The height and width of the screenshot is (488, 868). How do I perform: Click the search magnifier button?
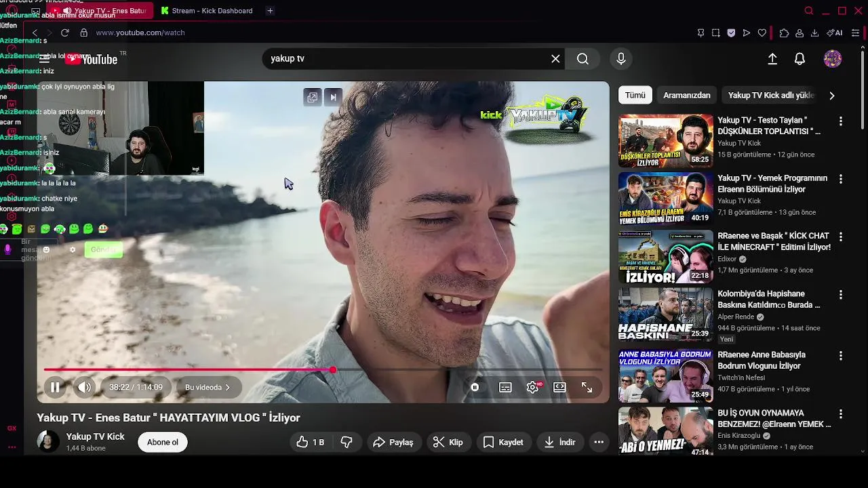[583, 59]
